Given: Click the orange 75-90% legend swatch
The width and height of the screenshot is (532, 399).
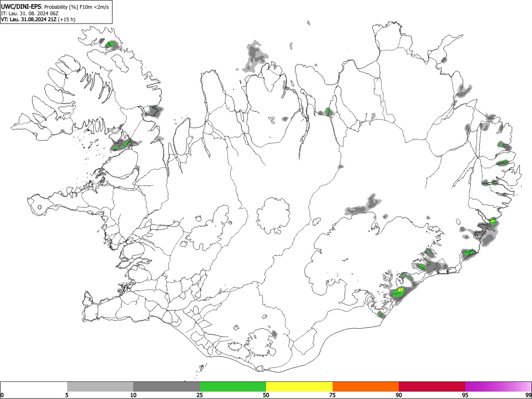Looking at the screenshot, I should coord(366,387).
